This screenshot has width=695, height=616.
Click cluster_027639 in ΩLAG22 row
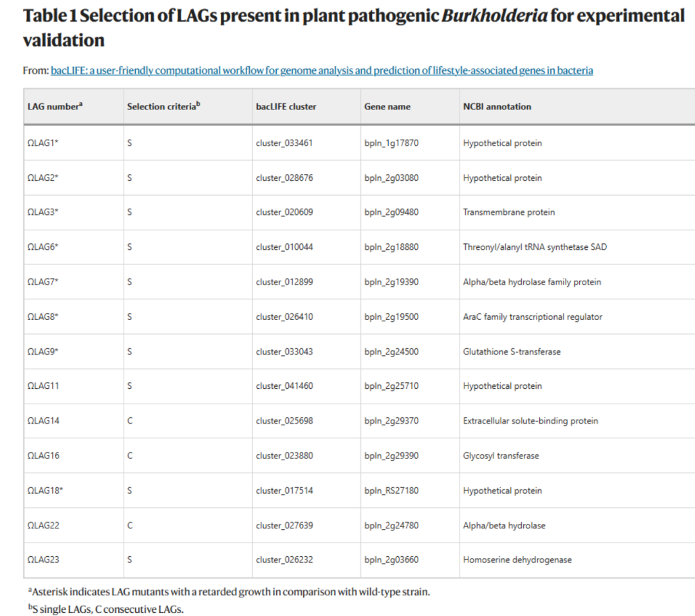click(x=284, y=525)
